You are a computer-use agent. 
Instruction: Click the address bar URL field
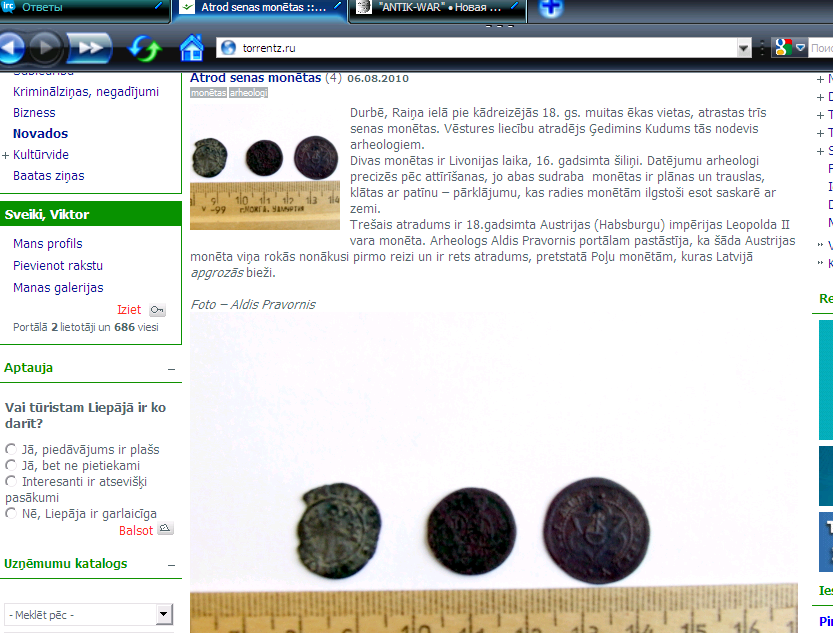coord(476,48)
